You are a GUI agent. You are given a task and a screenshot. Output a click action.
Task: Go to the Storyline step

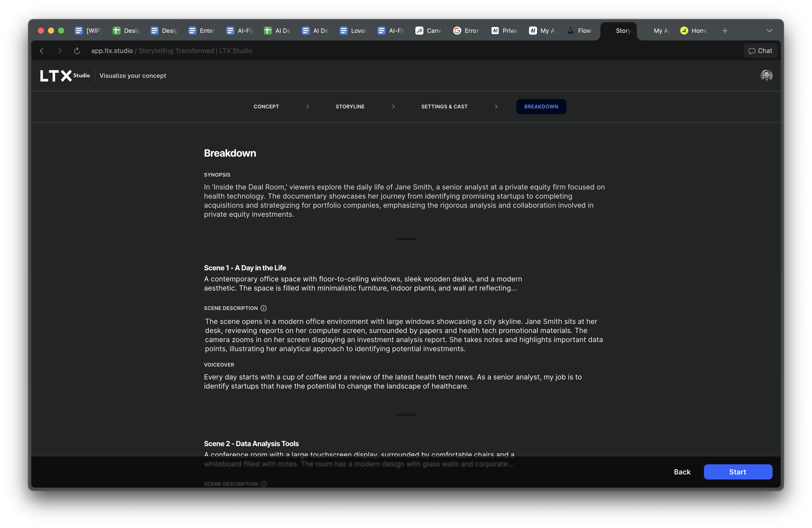[350, 107]
